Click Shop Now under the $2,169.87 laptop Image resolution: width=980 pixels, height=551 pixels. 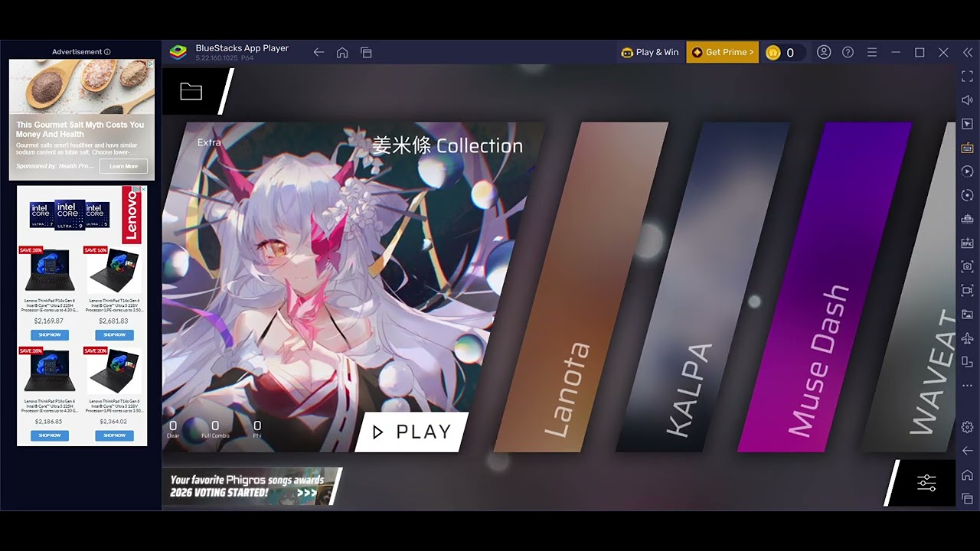(50, 335)
